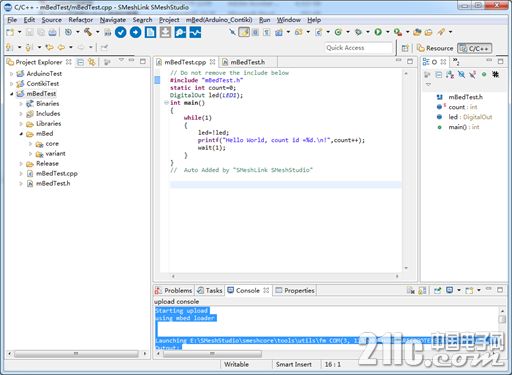Expand the ArduinoTest project
Screen dimensions: 512x375
coord(11,74)
